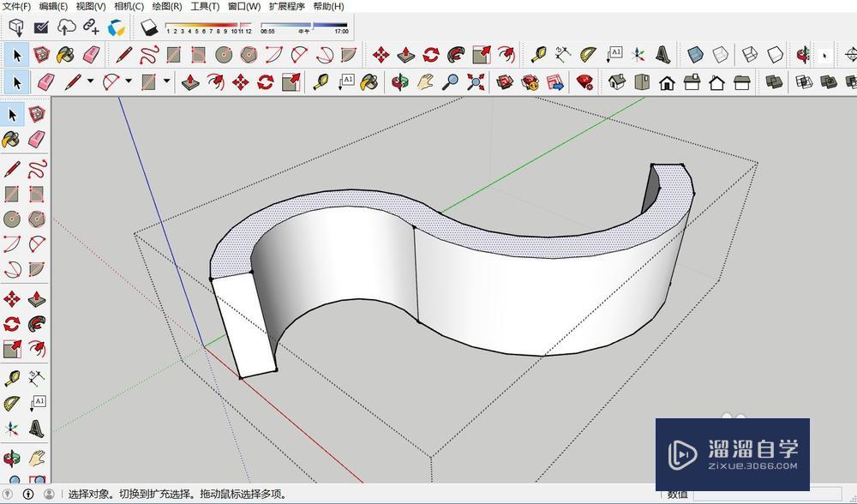Click the 数值 measurements input box

pos(767,495)
